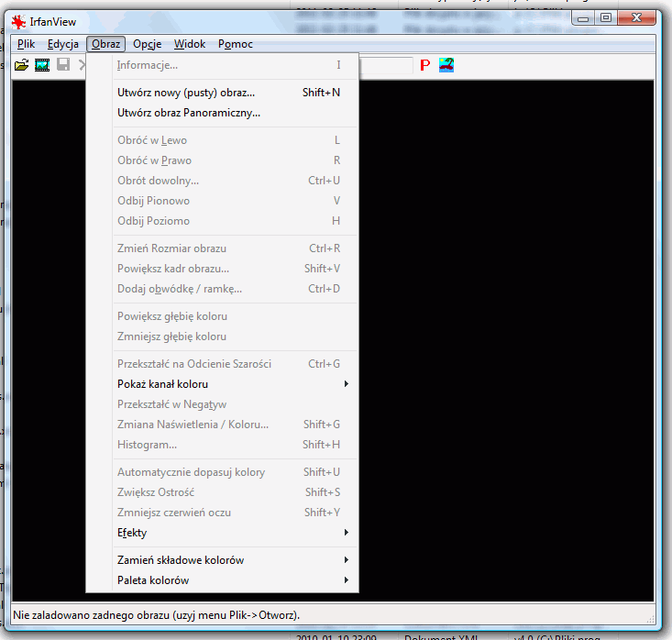Click the Slideshow filmstrip icon
This screenshot has height=640, width=672.
coord(42,65)
